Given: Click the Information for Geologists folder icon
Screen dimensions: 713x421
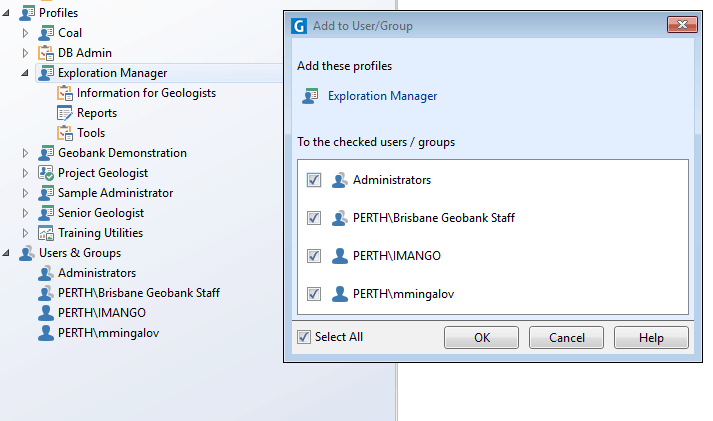Looking at the screenshot, I should [65, 93].
